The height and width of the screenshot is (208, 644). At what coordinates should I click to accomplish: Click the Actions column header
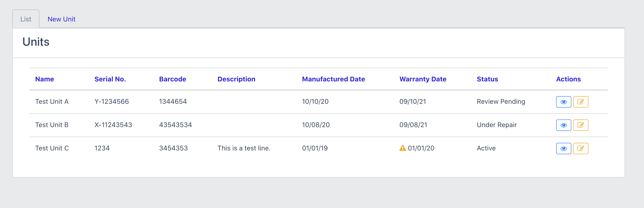(x=568, y=79)
